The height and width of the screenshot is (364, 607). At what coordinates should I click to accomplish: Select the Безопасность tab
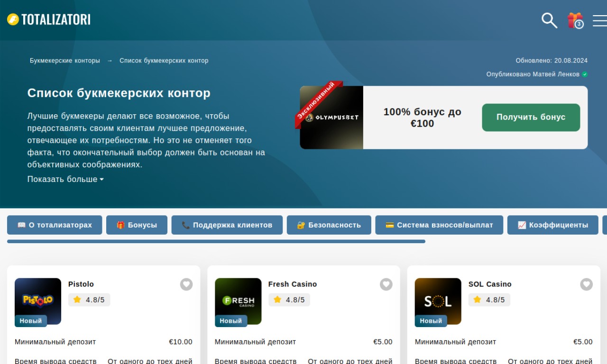tap(329, 225)
